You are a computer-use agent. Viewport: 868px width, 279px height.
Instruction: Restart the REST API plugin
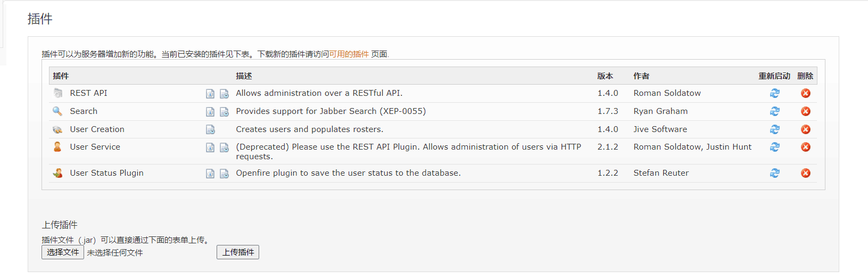pyautogui.click(x=774, y=93)
